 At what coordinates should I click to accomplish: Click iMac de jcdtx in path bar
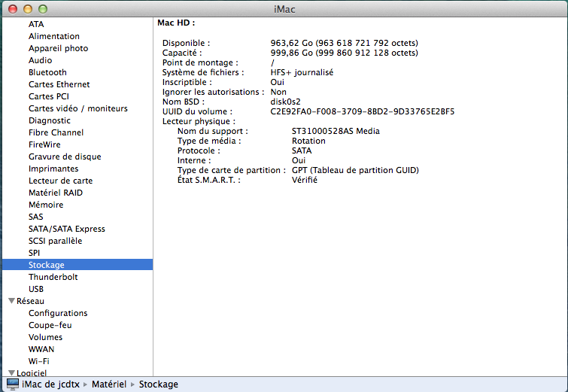point(50,384)
